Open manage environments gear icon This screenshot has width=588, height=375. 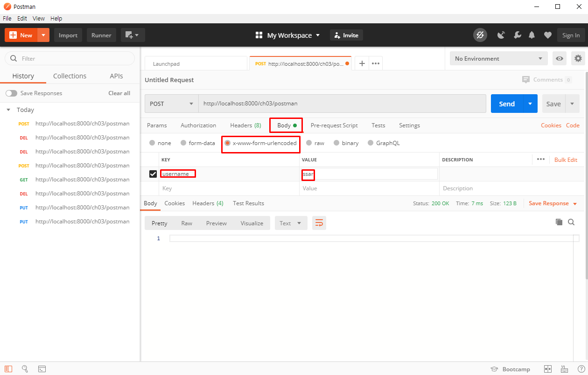point(578,58)
